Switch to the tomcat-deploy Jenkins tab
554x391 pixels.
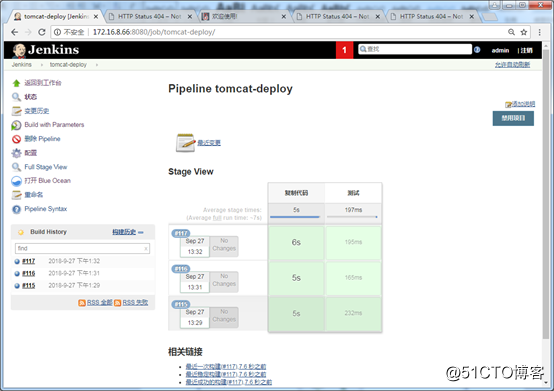56,17
